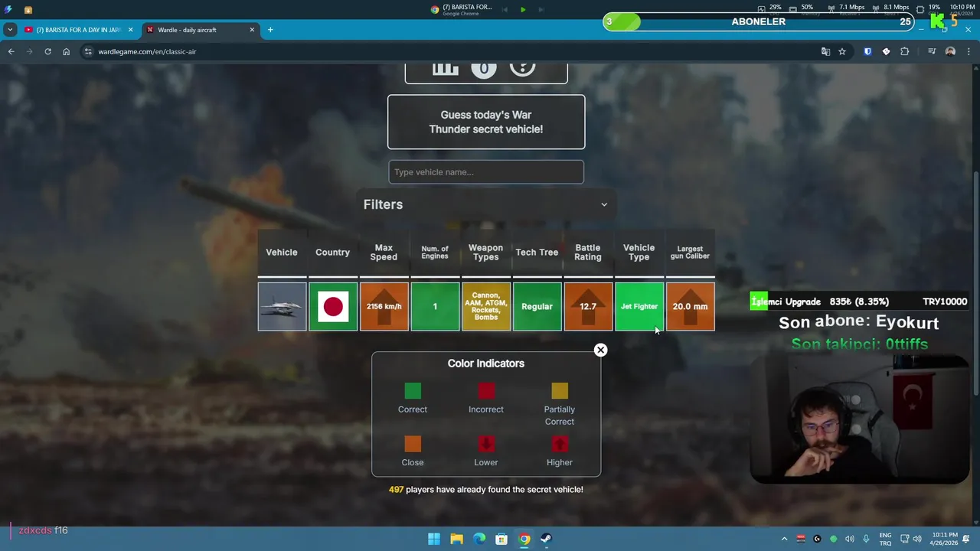This screenshot has width=980, height=551.
Task: Click the microphone tray icon
Action: (x=866, y=539)
